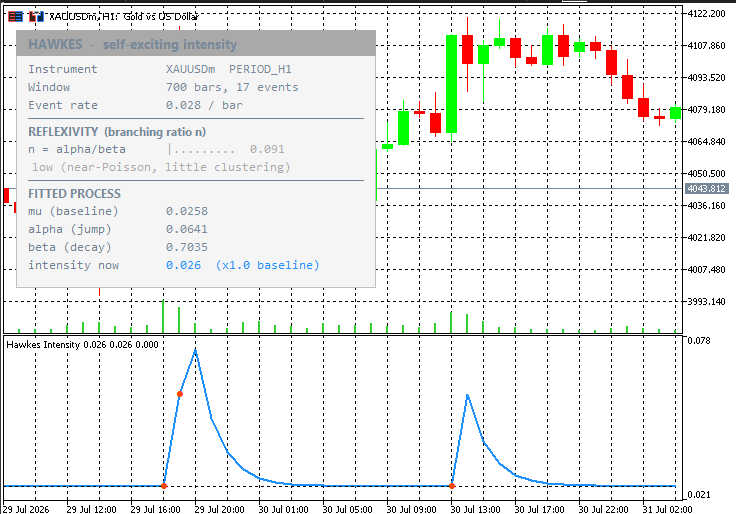Click the alpha (jump) value 0.0641

tap(186, 229)
